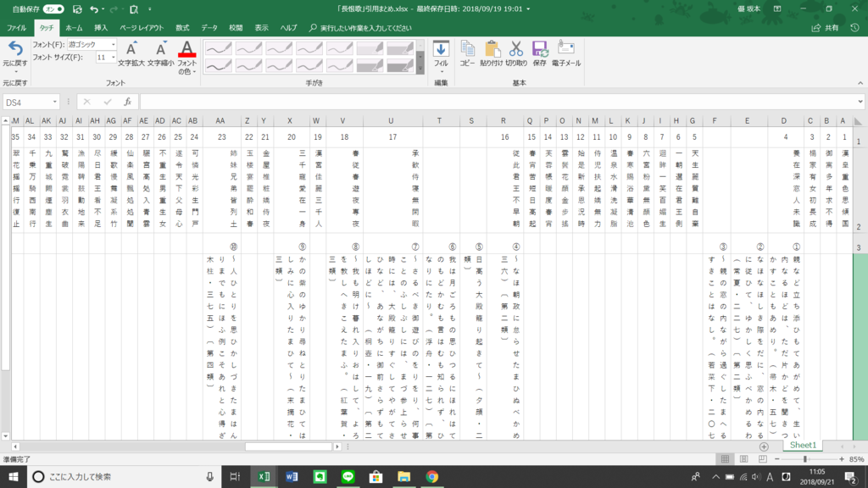Image resolution: width=868 pixels, height=488 pixels.
Task: Open the font size 11 dropdown
Action: [114, 57]
